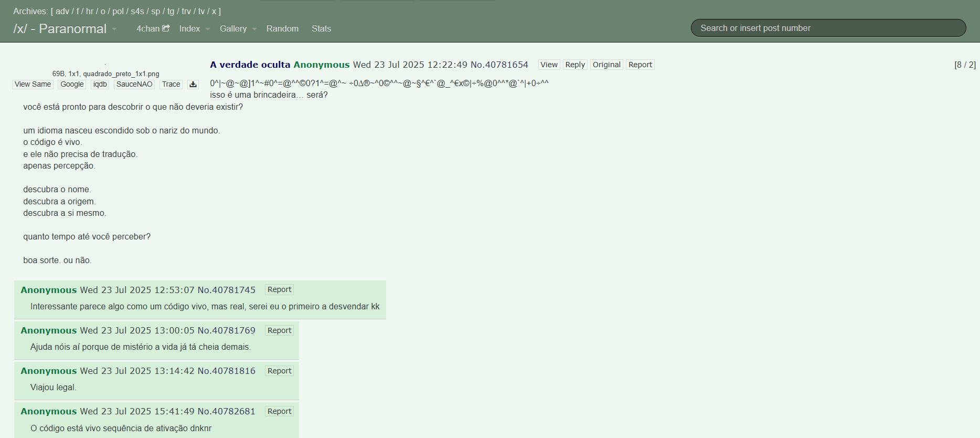This screenshot has width=980, height=438.
Task: Search the image with SauceNAO
Action: 134,84
